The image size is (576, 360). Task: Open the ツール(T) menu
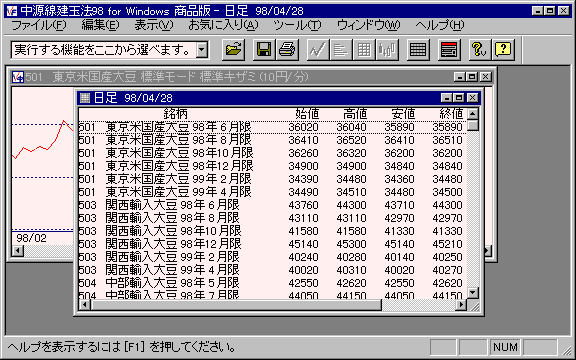pyautogui.click(x=297, y=25)
